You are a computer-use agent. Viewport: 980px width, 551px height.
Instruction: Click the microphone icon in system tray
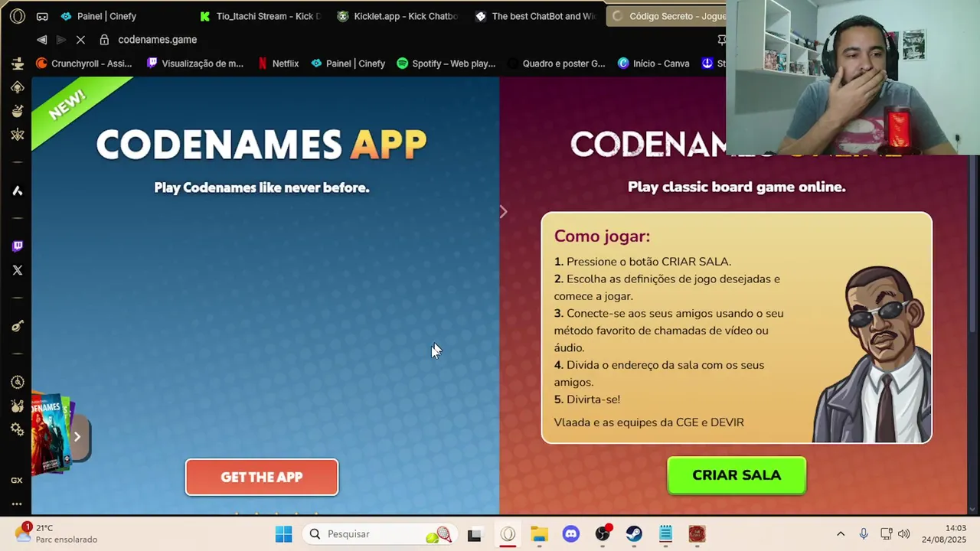[x=864, y=534]
